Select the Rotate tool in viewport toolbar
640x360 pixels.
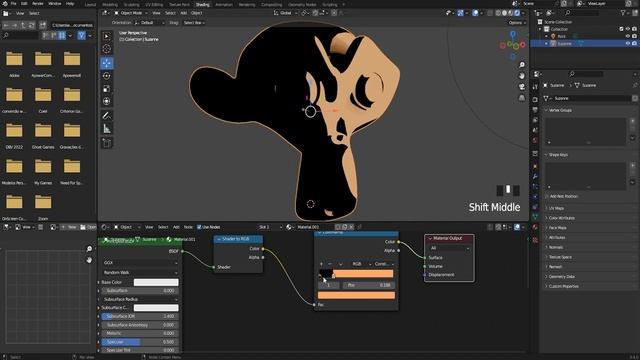coord(107,76)
